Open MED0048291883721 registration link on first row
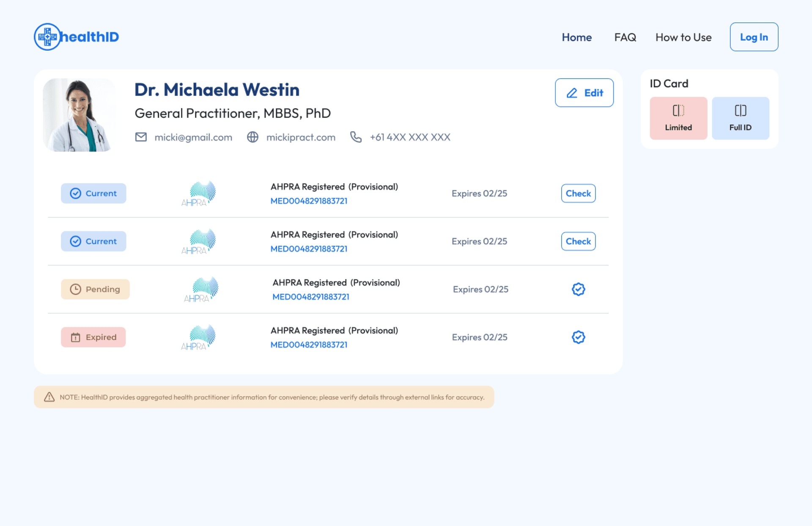This screenshot has height=526, width=812. tap(309, 201)
